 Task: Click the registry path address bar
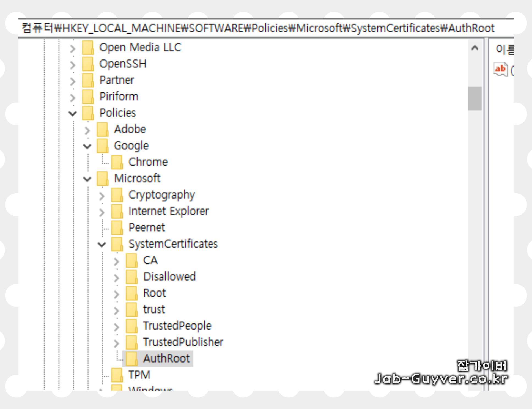[x=257, y=28]
